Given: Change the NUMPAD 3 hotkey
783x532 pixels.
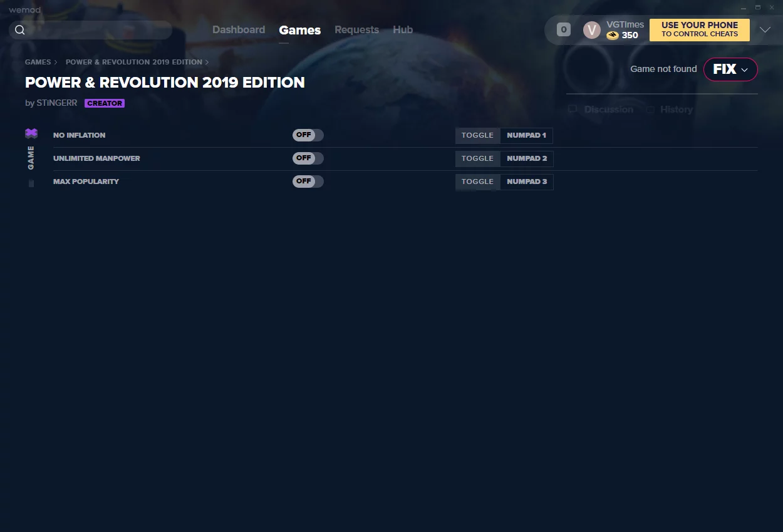Looking at the screenshot, I should [527, 182].
